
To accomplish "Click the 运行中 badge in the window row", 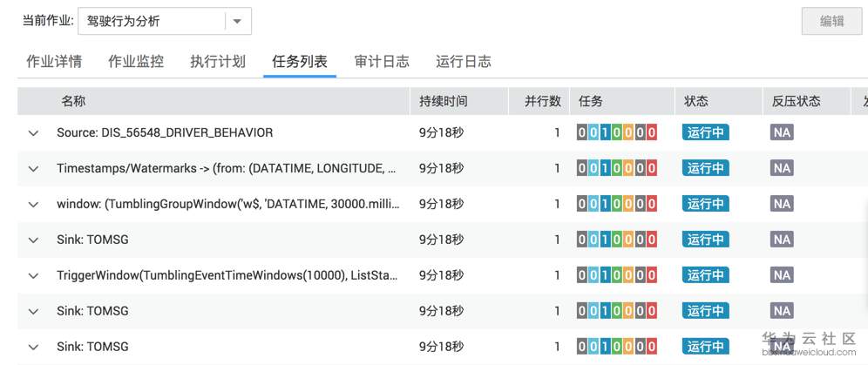I will [705, 204].
